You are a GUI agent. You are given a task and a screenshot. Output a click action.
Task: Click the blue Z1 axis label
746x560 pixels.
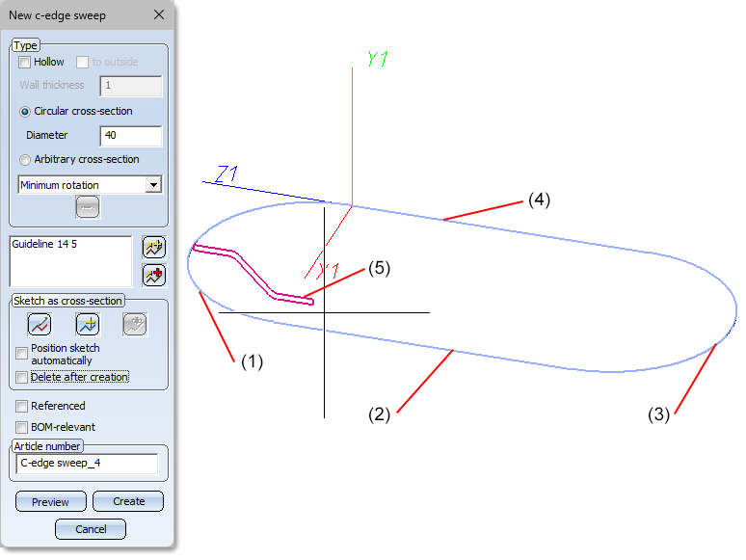tap(226, 173)
